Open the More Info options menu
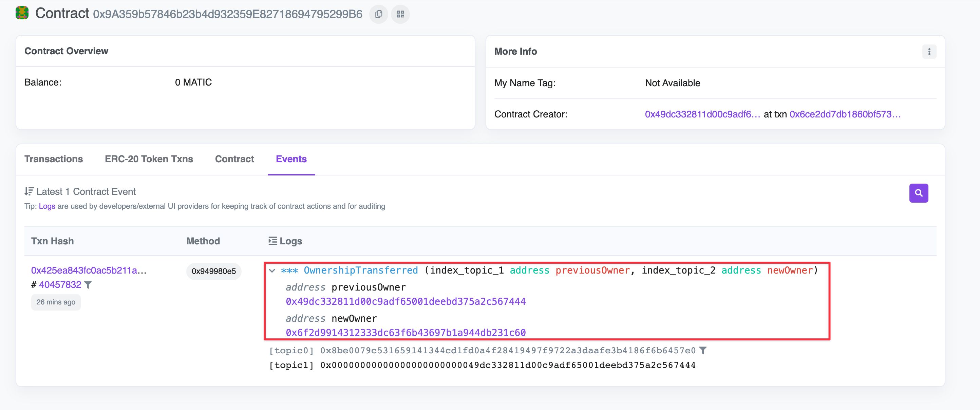 (x=929, y=51)
